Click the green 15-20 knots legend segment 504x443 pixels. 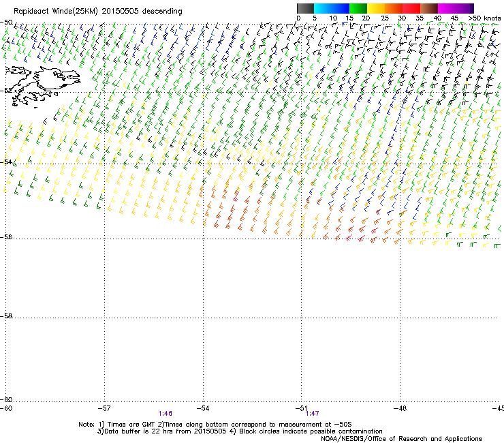(358, 8)
